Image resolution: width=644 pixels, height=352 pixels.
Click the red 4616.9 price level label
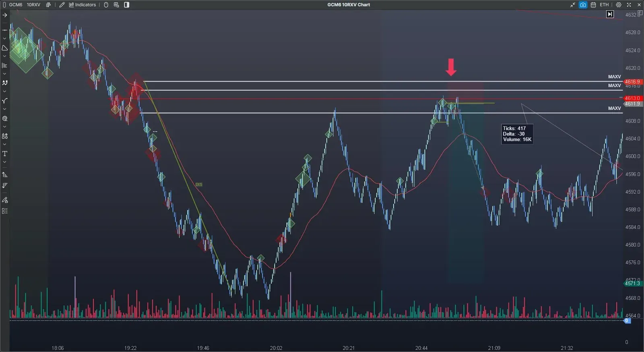[x=632, y=82]
